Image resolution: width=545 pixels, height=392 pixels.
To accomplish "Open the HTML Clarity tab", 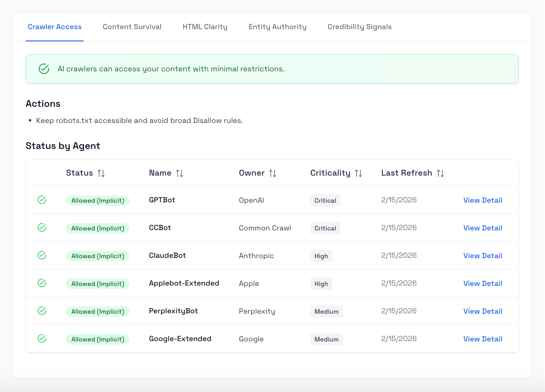I will click(205, 27).
